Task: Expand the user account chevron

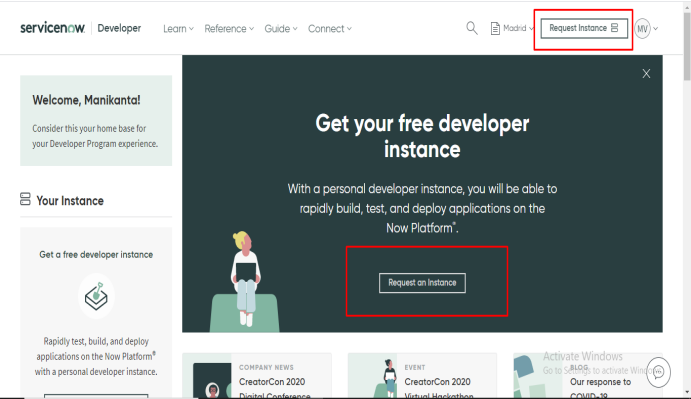Action: click(x=656, y=29)
